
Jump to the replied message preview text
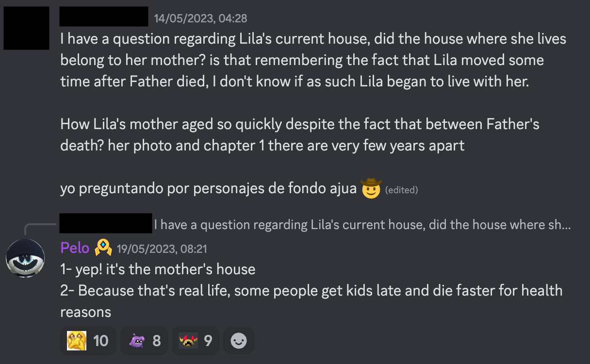pyautogui.click(x=362, y=225)
